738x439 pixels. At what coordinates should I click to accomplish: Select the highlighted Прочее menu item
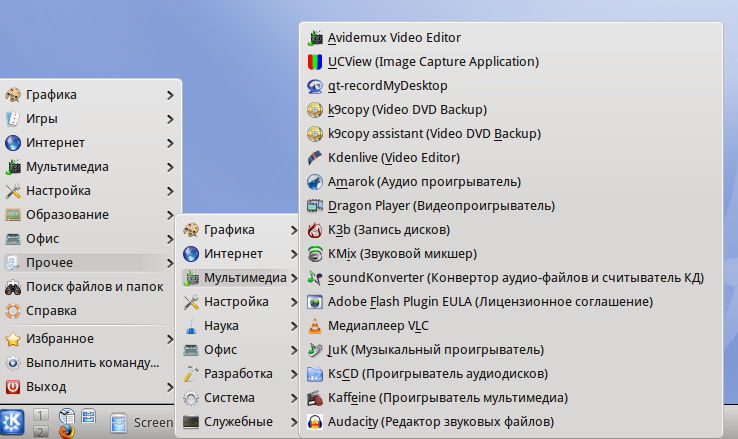coord(90,263)
